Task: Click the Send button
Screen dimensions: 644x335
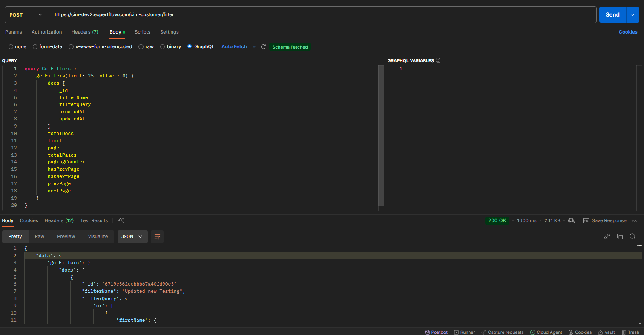Action: pos(612,14)
